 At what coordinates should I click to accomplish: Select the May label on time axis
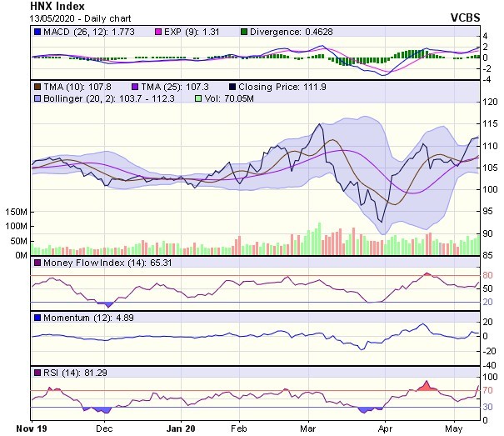click(x=455, y=428)
